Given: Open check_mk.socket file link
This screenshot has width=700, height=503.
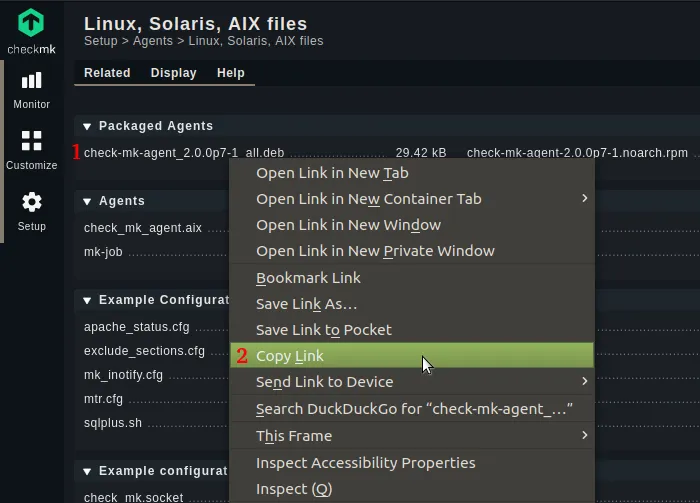Looking at the screenshot, I should tap(133, 497).
